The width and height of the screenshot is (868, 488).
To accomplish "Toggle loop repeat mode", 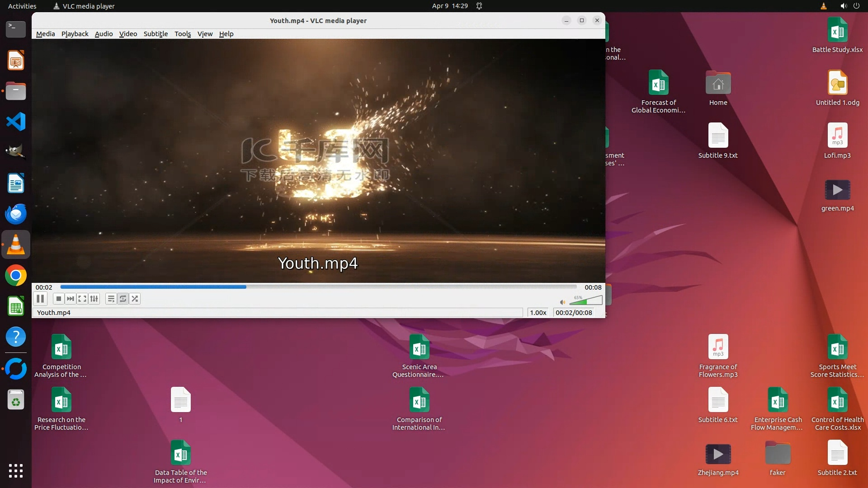I will coord(123,299).
